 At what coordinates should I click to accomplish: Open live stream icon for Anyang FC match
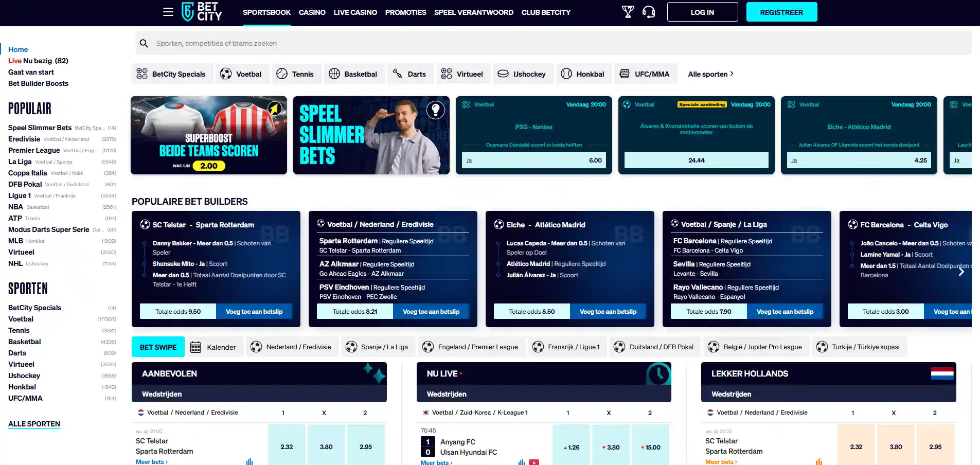click(534, 462)
